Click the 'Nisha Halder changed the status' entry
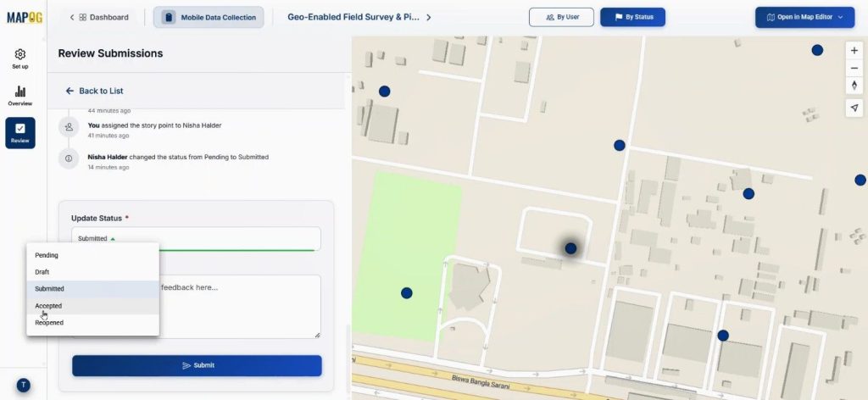 click(x=178, y=157)
